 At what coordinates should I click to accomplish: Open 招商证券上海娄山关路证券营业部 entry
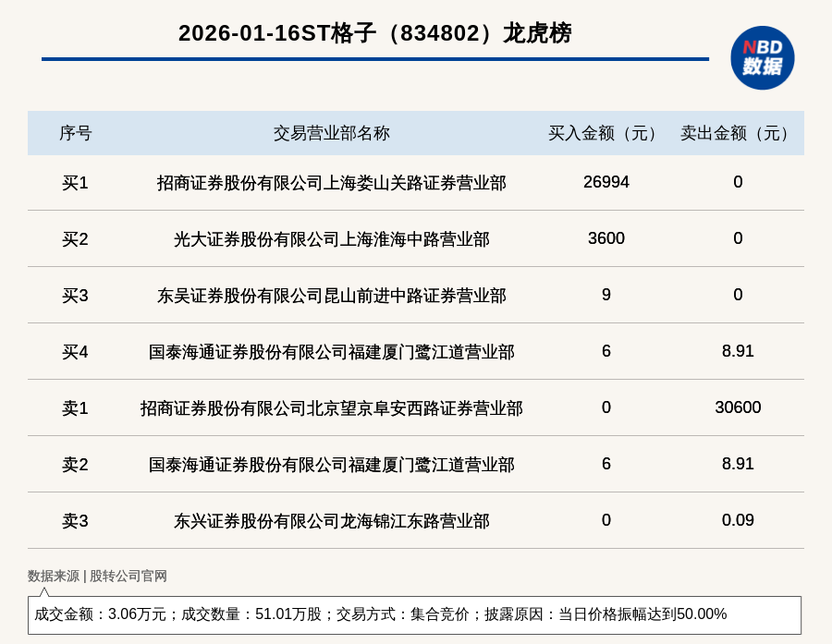[331, 183]
